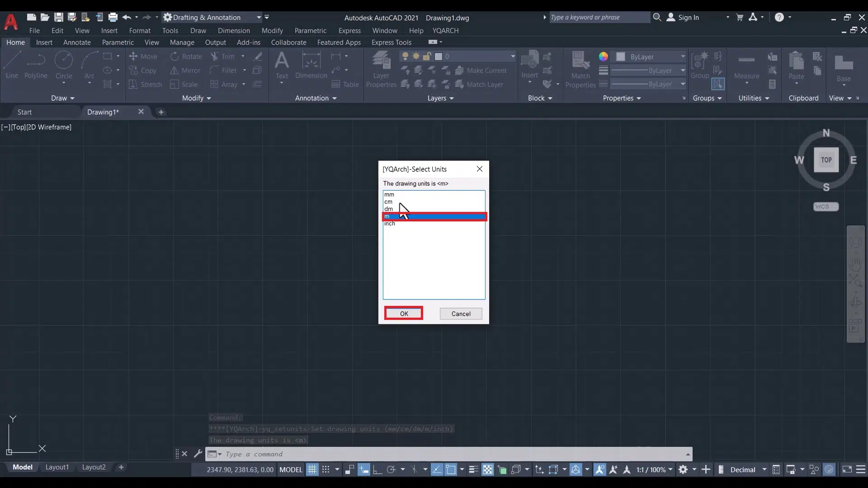This screenshot has width=868, height=488.
Task: Open the ByLayer color dropdown
Action: point(683,57)
